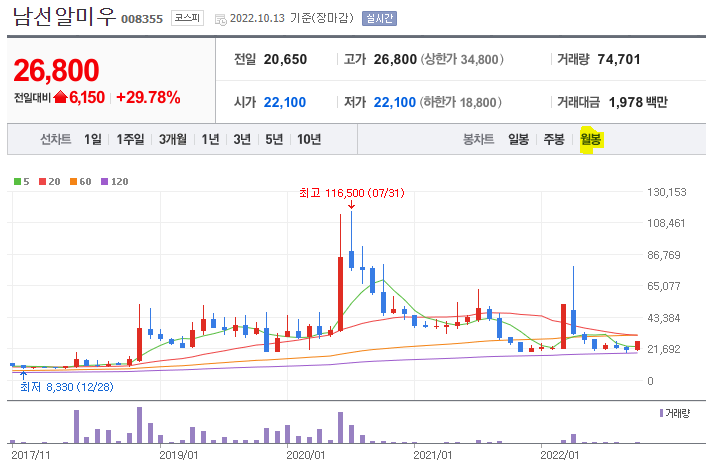Click the 2020/01 x-axis date label
706x470 pixels.
[x=306, y=455]
